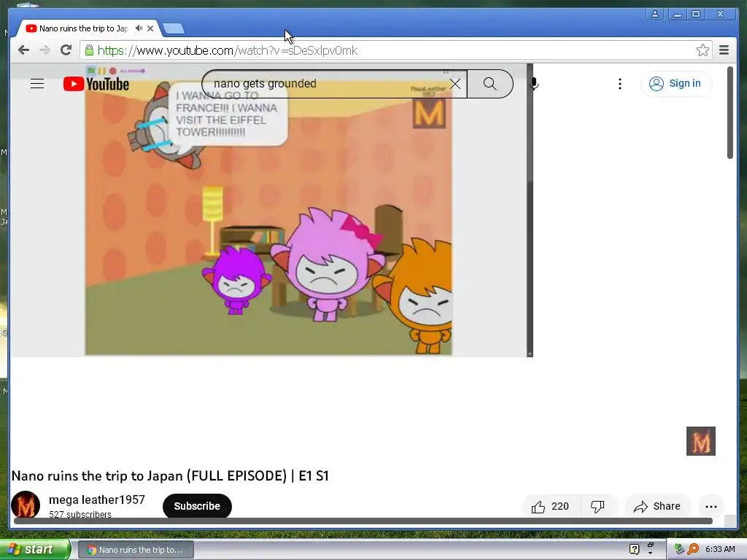Open a new tab with the tab button
This screenshot has width=747, height=560.
(174, 28)
